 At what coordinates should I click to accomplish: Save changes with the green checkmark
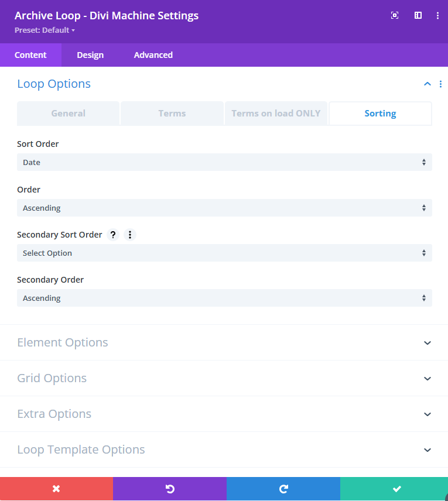[x=396, y=489]
